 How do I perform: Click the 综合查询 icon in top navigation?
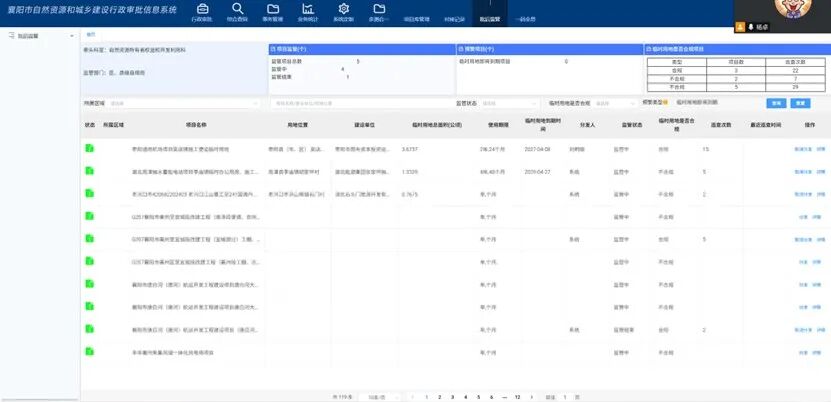pyautogui.click(x=237, y=12)
